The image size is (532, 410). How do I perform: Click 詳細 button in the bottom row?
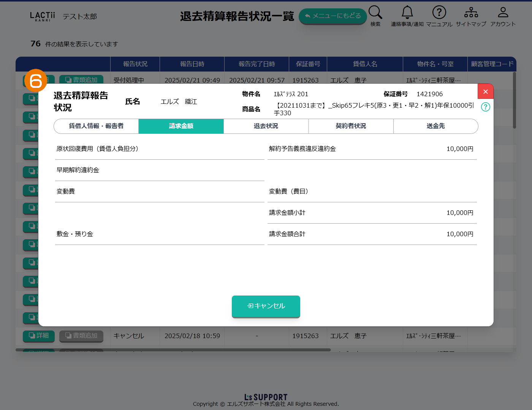tap(39, 336)
